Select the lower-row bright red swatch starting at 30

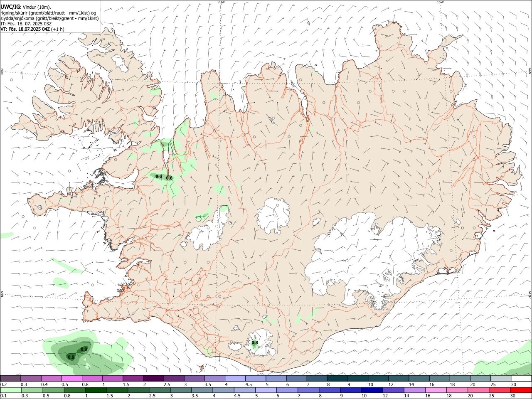coord(521,390)
